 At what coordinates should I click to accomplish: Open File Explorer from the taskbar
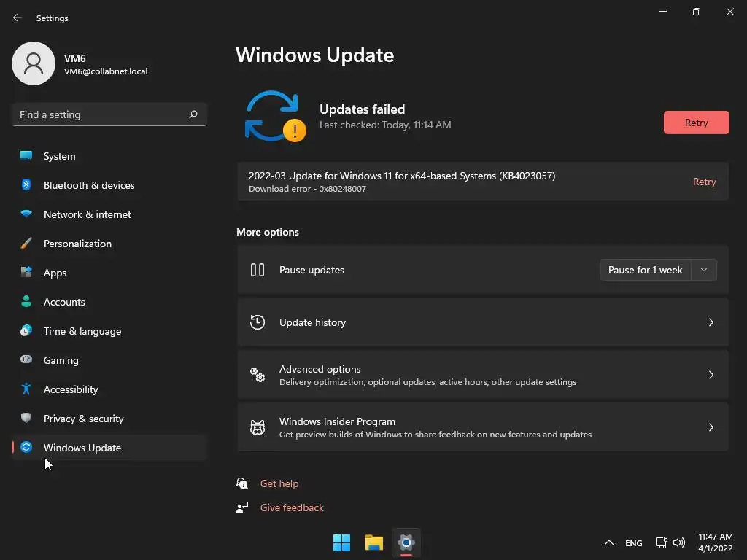click(x=374, y=542)
